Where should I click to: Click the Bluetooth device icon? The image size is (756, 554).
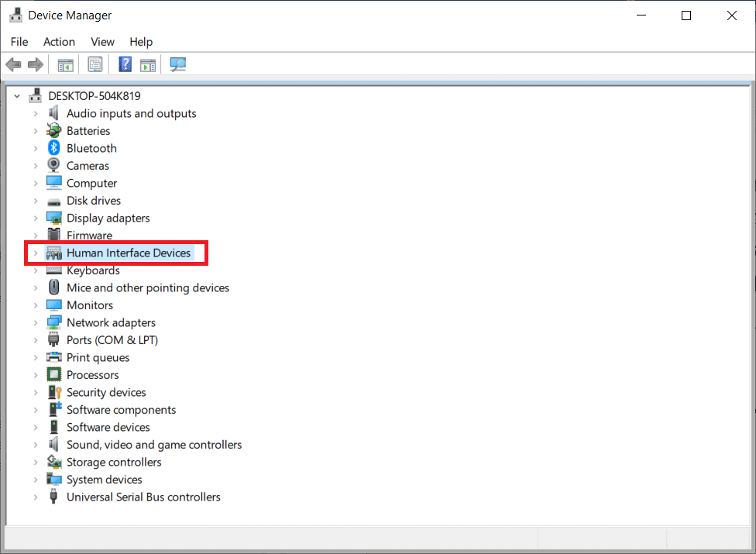53,148
